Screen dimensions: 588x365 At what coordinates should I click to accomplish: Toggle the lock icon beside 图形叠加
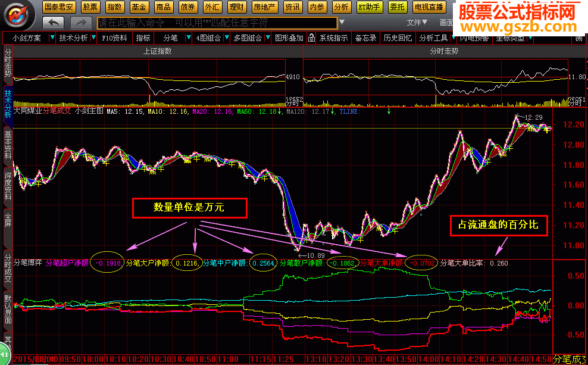pos(311,38)
